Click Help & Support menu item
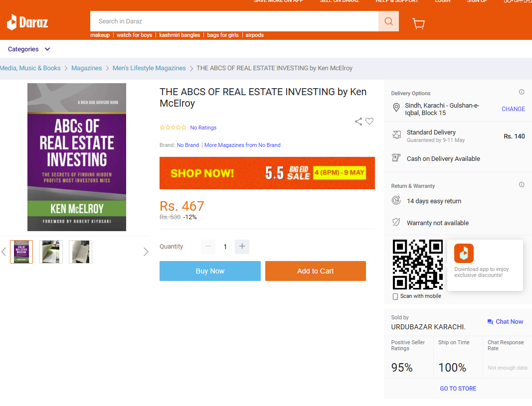The height and width of the screenshot is (406, 532). (x=397, y=1)
